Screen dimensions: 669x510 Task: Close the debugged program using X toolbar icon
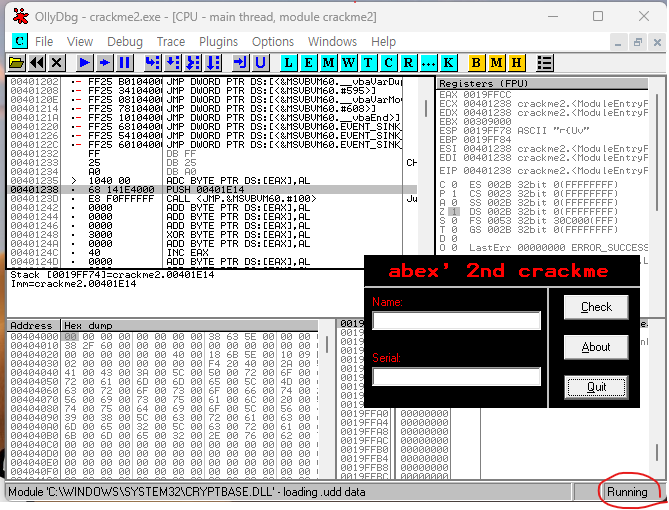[57, 63]
